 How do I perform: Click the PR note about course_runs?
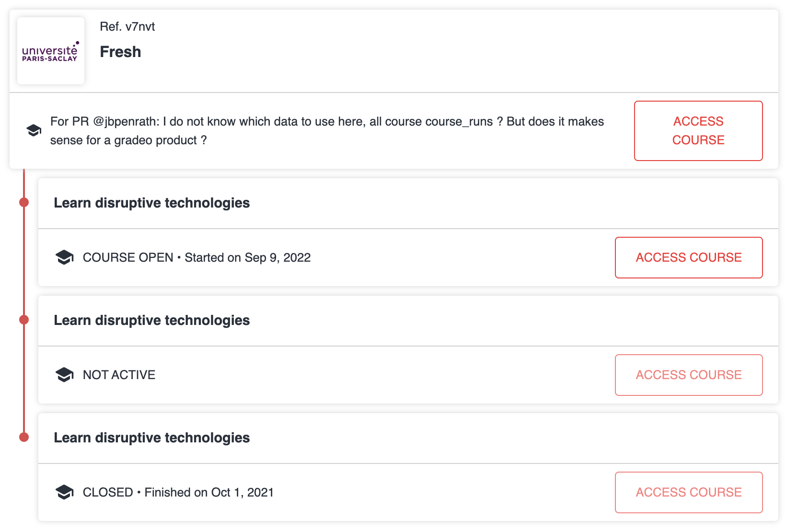pyautogui.click(x=327, y=130)
